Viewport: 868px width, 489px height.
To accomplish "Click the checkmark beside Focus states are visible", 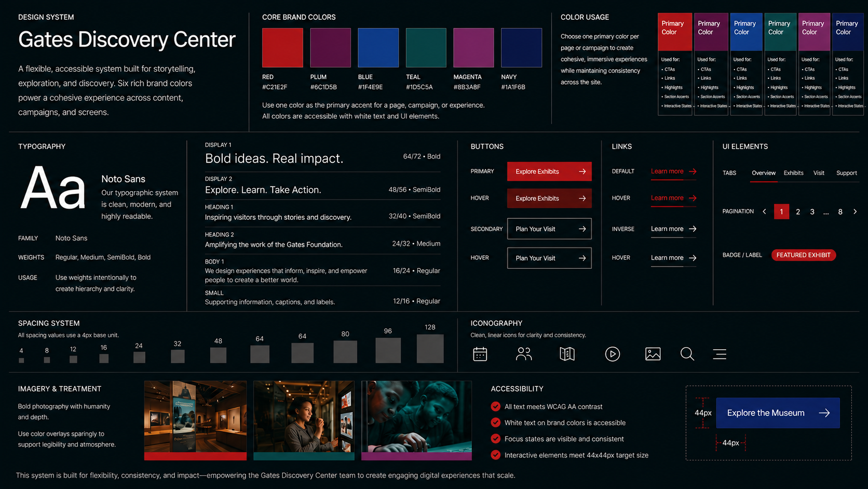I will (x=496, y=439).
